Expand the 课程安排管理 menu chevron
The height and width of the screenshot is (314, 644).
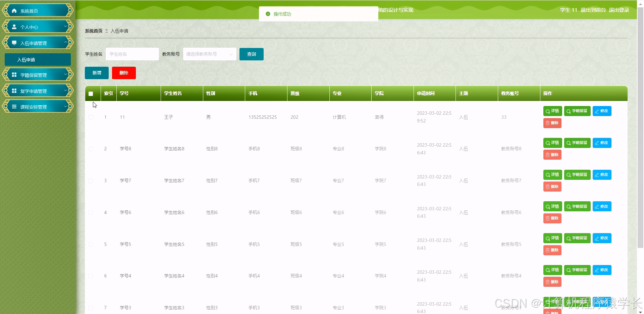coord(65,106)
